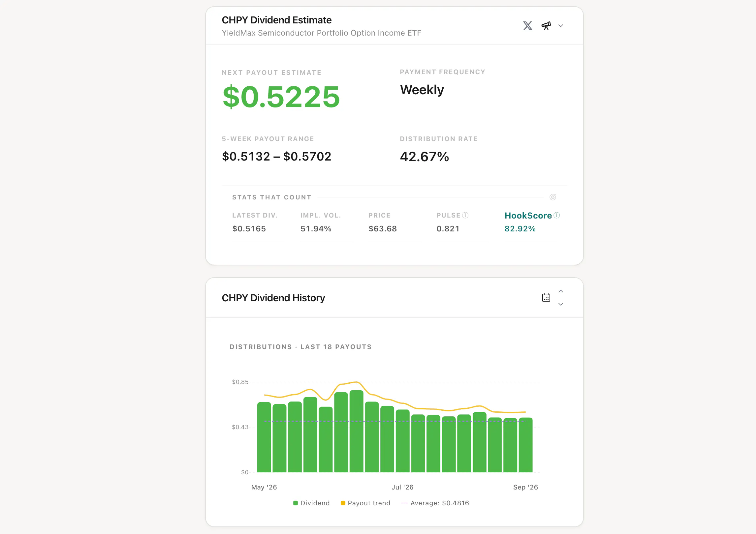Image resolution: width=756 pixels, height=534 pixels.
Task: Open the calendar icon in Dividend History
Action: [546, 297]
